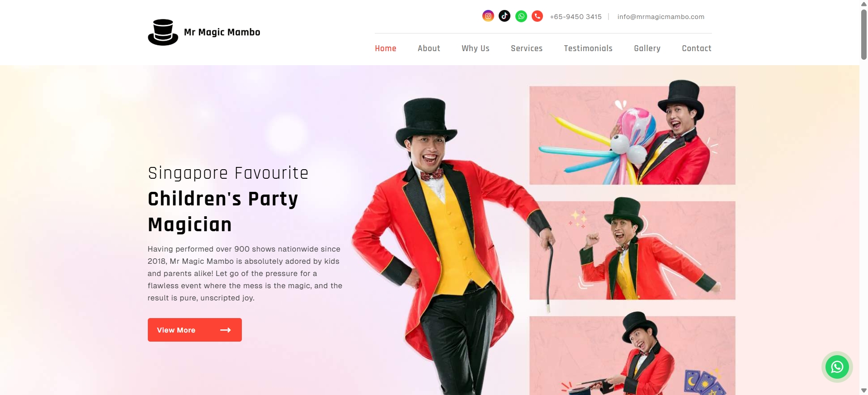This screenshot has height=395, width=868.
Task: Click scrollbar down arrow
Action: point(863,390)
